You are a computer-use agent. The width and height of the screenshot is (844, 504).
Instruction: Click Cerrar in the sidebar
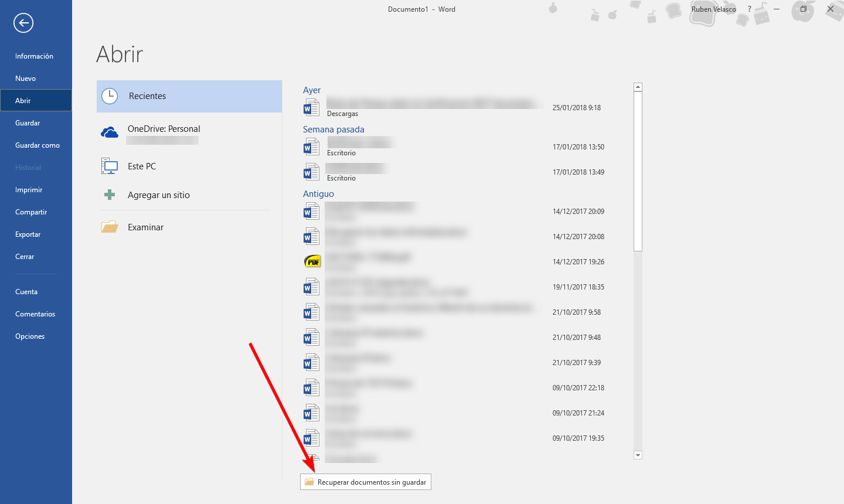tap(36, 257)
